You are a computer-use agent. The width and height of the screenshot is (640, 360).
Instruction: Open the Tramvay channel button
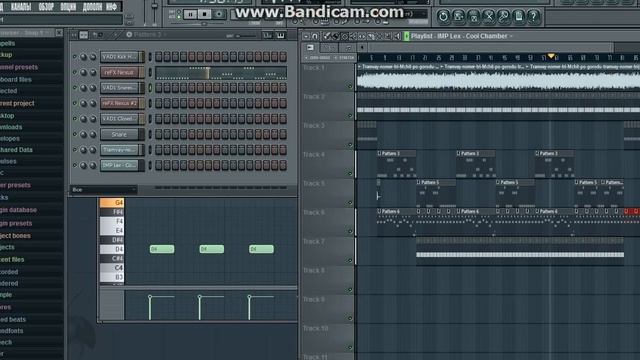tap(120, 150)
